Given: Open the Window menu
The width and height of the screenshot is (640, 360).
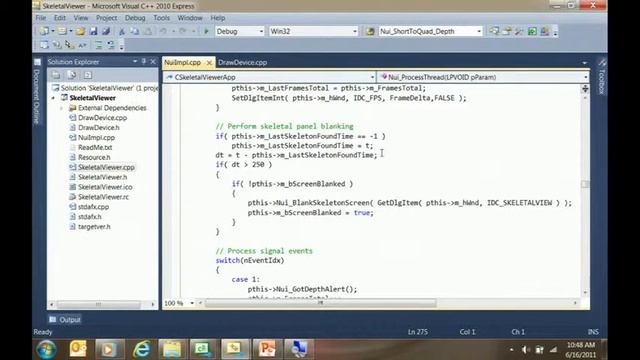Looking at the screenshot, I should [x=190, y=18].
